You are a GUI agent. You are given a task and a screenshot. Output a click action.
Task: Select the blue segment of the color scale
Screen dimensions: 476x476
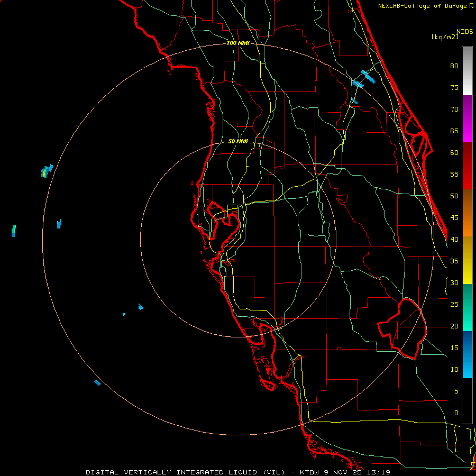(x=467, y=354)
